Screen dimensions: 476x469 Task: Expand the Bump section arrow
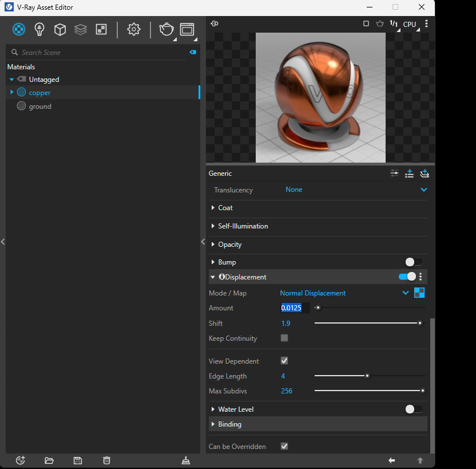(x=213, y=262)
